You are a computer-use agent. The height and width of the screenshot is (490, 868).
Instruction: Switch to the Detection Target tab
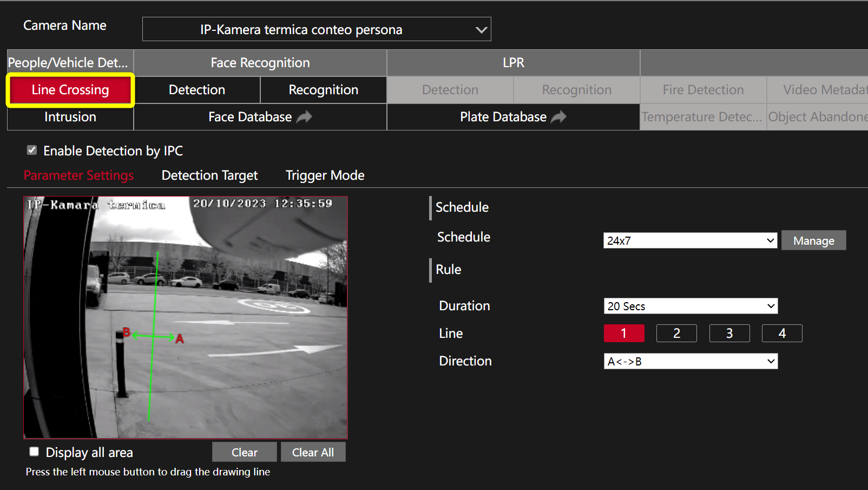coord(209,175)
